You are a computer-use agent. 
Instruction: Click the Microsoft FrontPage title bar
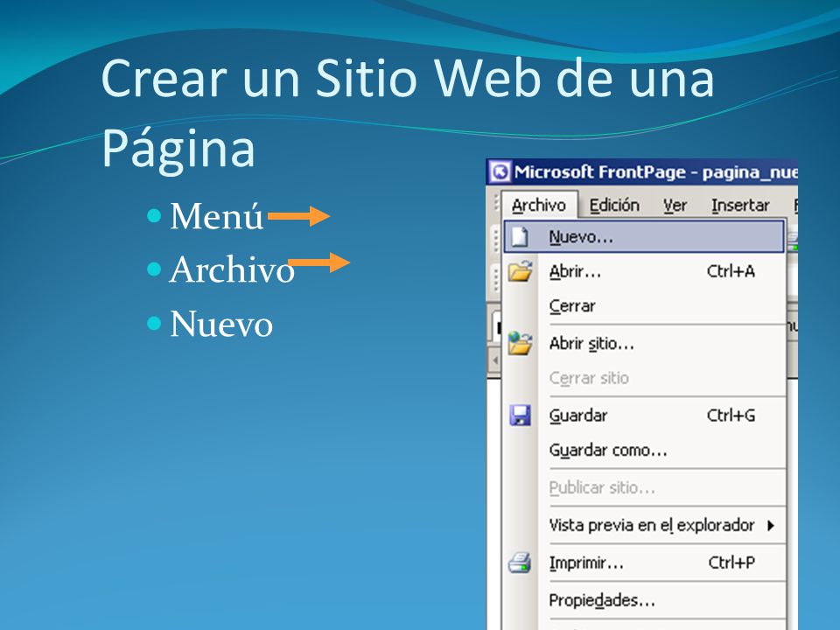641,172
